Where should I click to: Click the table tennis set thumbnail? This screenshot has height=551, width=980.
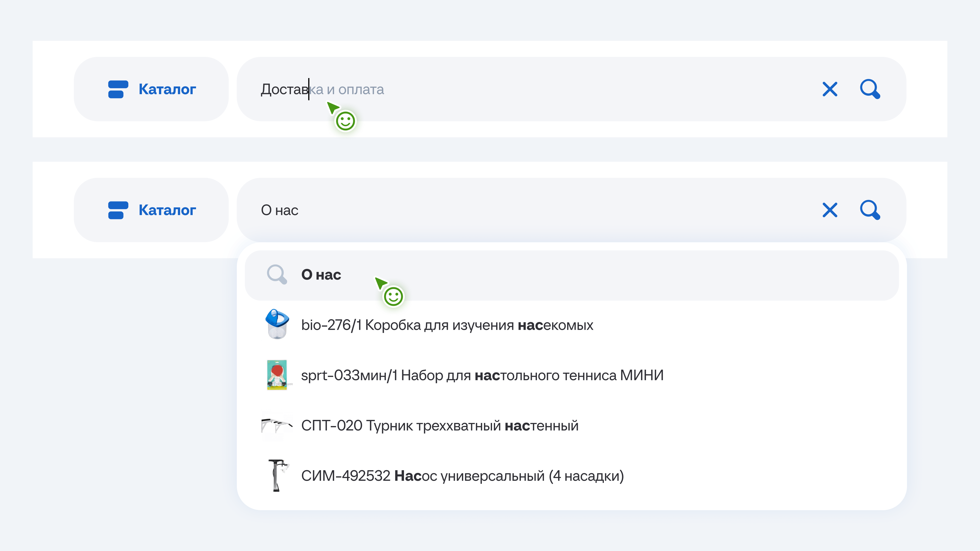coord(277,375)
